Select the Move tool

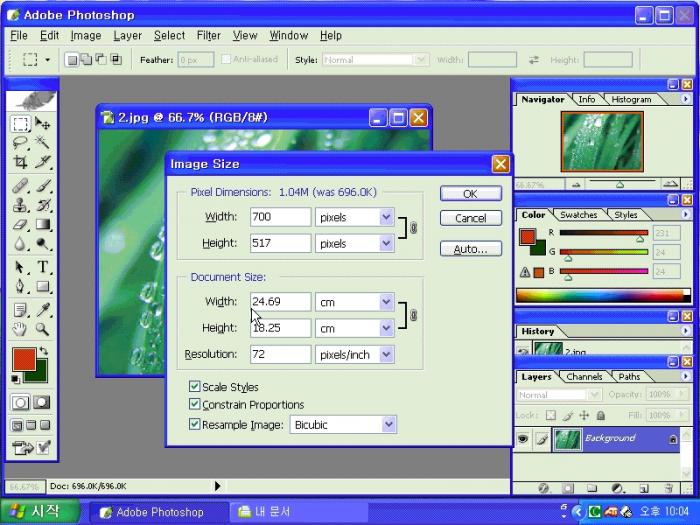tap(43, 124)
